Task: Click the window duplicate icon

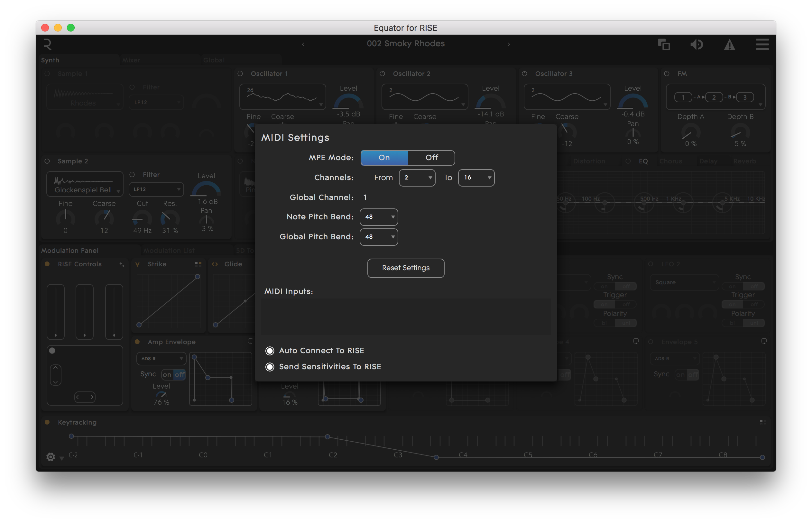Action: (664, 44)
